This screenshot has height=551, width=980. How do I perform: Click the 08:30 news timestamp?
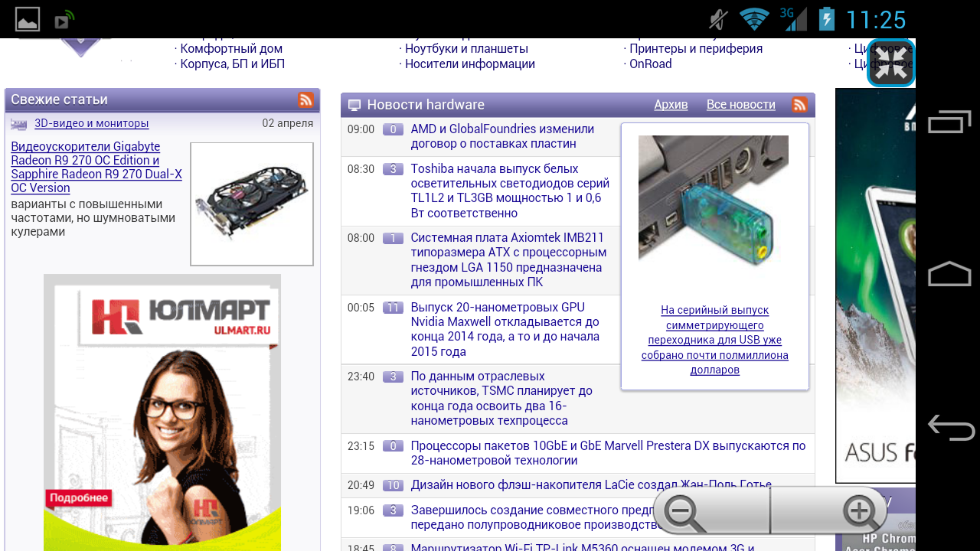point(361,169)
